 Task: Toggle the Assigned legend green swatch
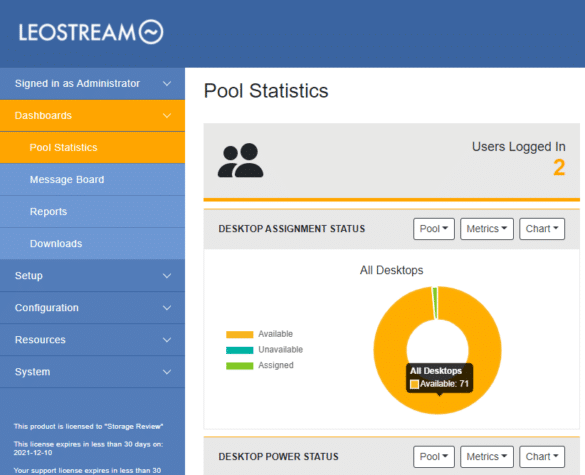coord(240,366)
